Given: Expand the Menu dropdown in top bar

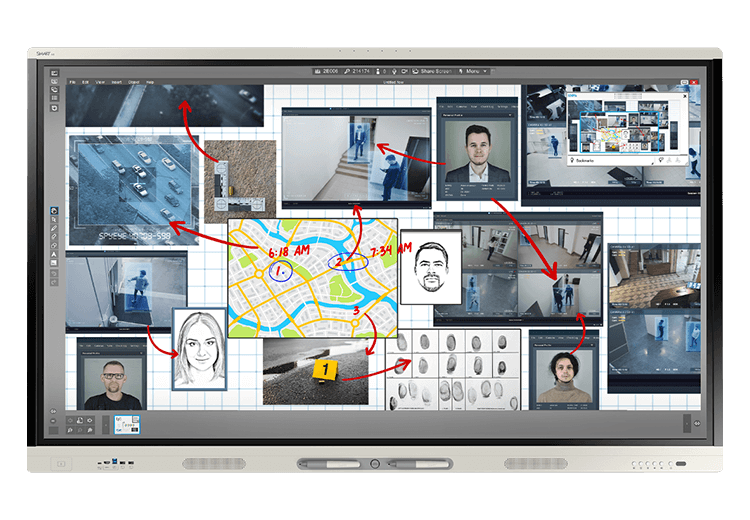Looking at the screenshot, I should tap(474, 71).
